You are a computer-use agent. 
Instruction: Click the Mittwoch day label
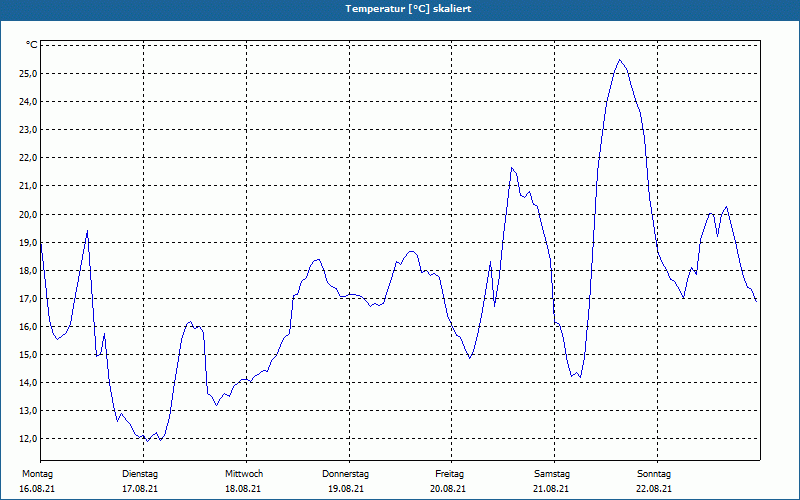[244, 474]
